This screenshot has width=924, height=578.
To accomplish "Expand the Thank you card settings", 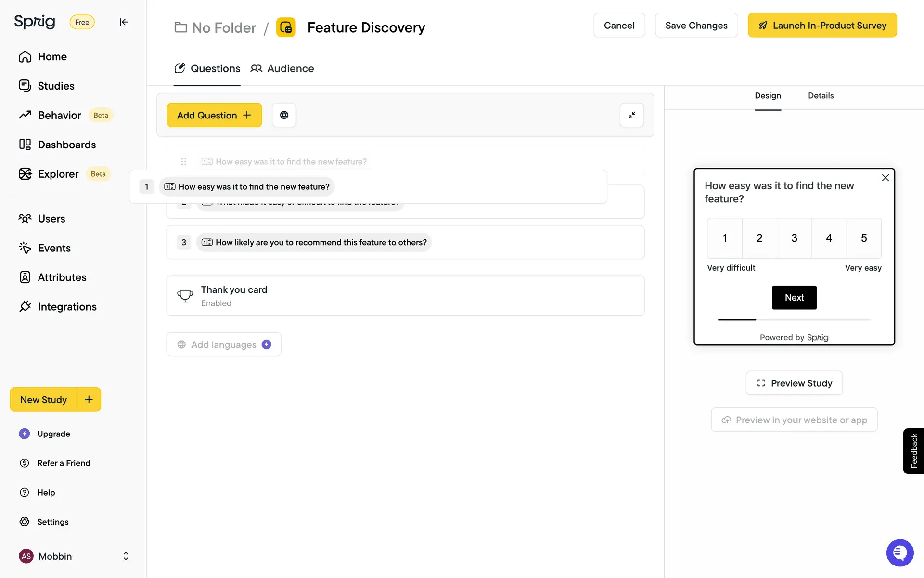I will (405, 296).
